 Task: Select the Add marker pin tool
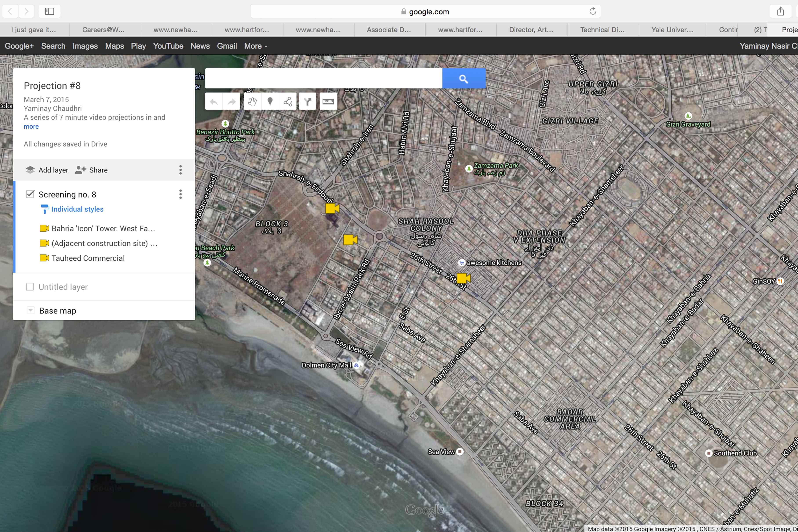coord(270,101)
